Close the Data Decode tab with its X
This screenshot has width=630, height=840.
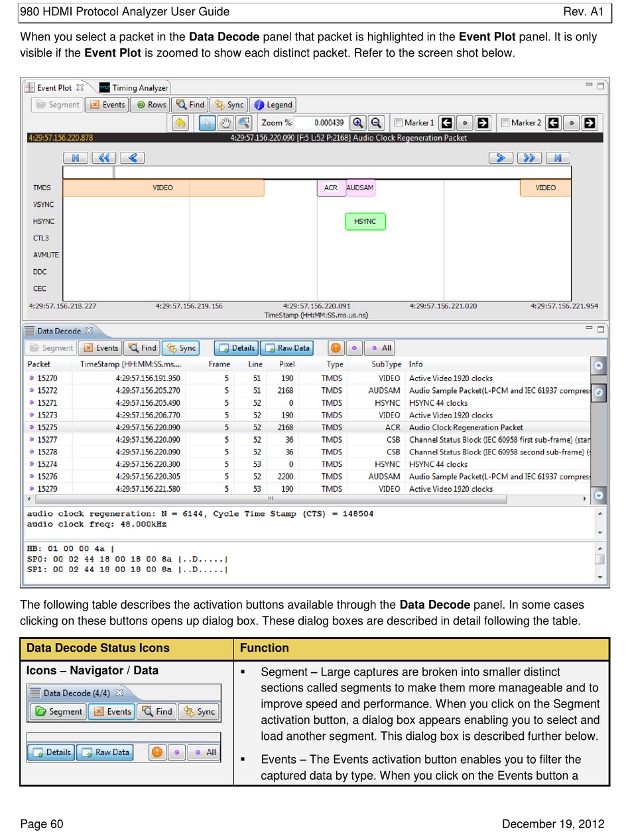(89, 330)
